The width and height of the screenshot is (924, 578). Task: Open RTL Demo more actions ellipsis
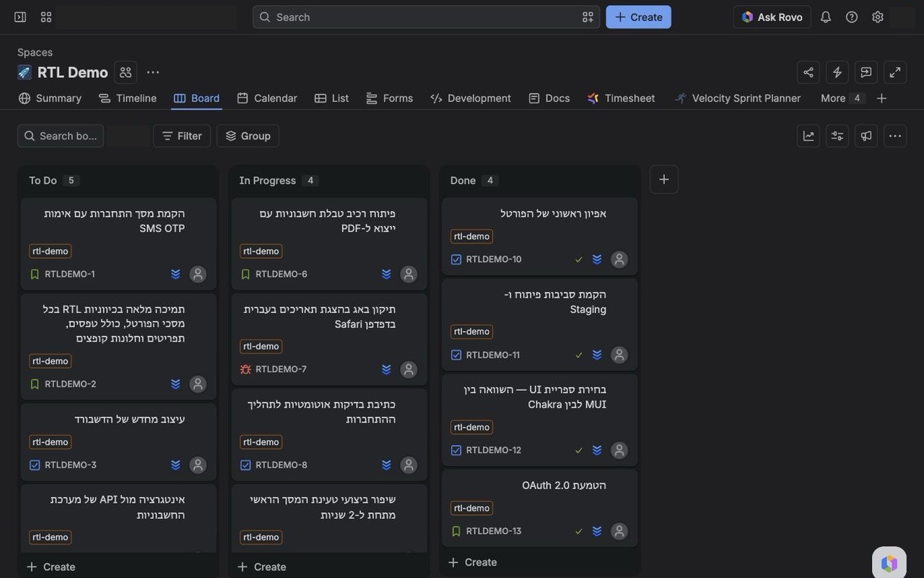pos(153,72)
